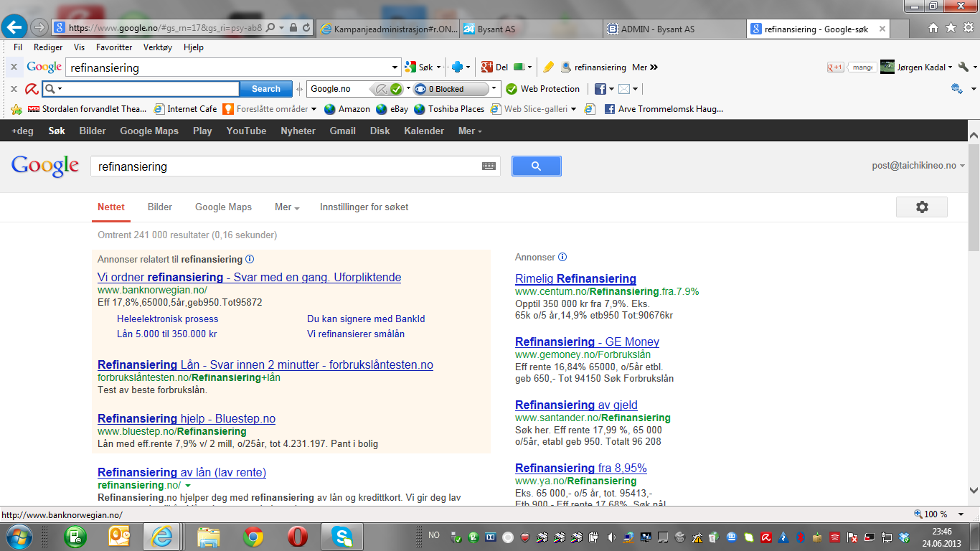Click the page scrollbar down arrow
Viewport: 980px width, 551px height.
[974, 491]
